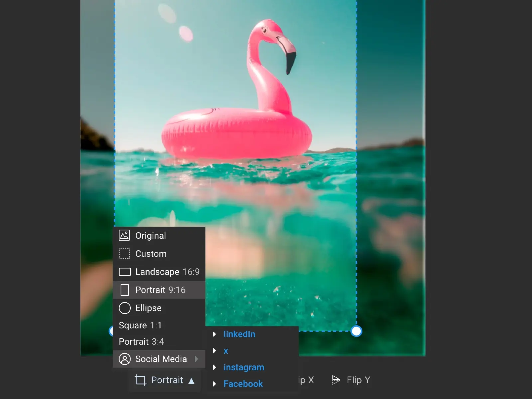Click the Custom dashed-rectangle icon
Screen dimensions: 532x399
click(x=124, y=253)
